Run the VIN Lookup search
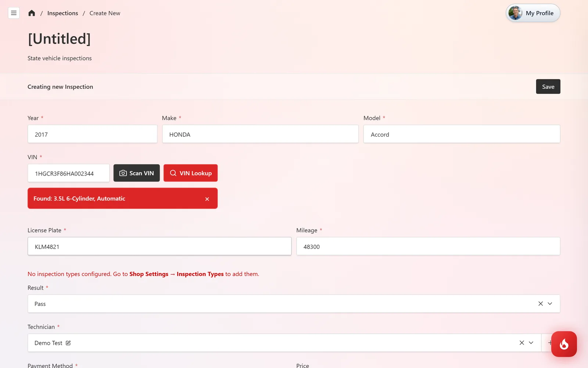Screen dimensions: 588x368 [190, 173]
